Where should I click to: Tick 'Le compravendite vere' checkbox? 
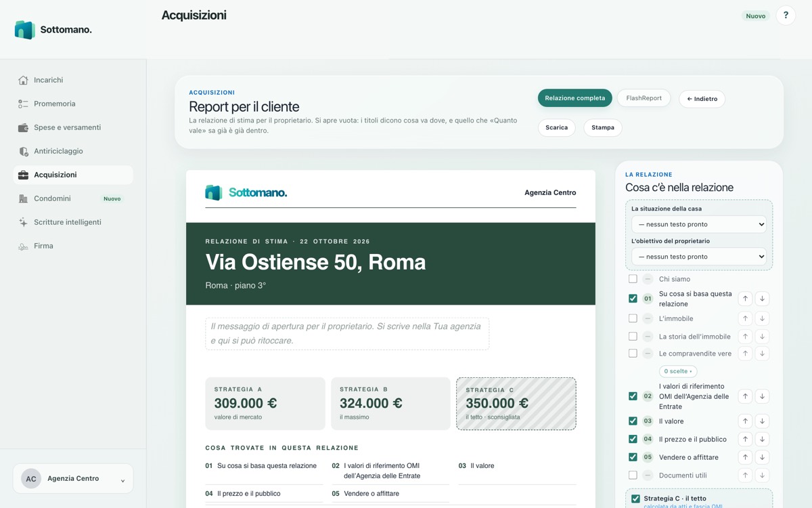[633, 354]
